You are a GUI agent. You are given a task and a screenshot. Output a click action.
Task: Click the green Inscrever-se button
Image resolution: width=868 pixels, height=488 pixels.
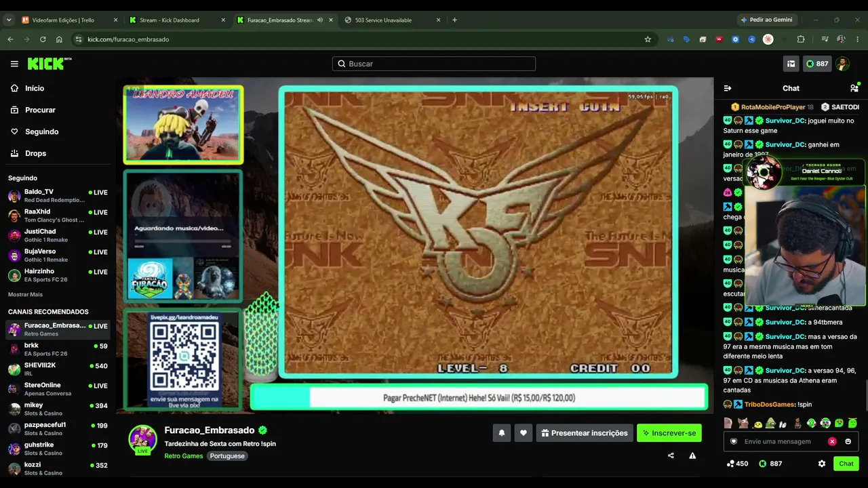[x=669, y=433]
